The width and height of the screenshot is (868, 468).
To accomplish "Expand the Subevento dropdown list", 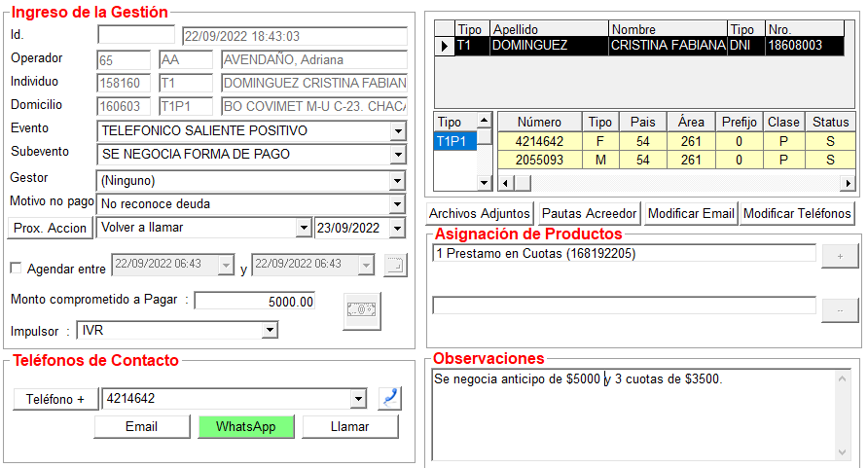I will (397, 155).
